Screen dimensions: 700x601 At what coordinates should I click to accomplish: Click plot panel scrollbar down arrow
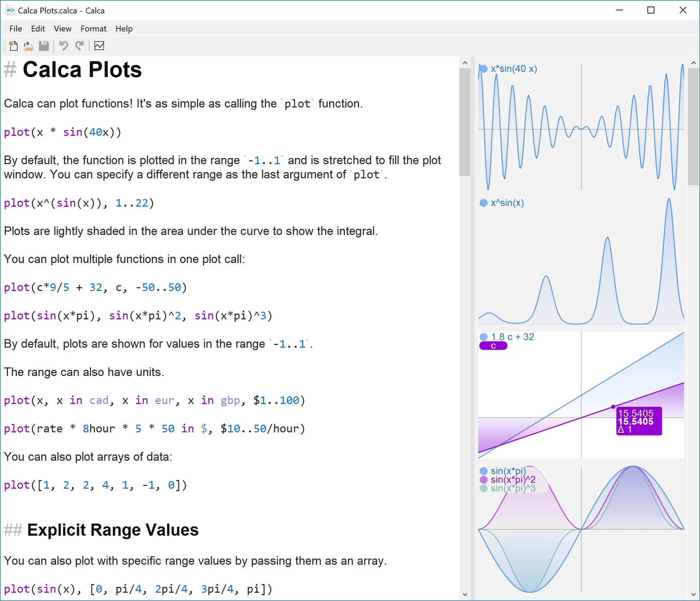tap(693, 594)
